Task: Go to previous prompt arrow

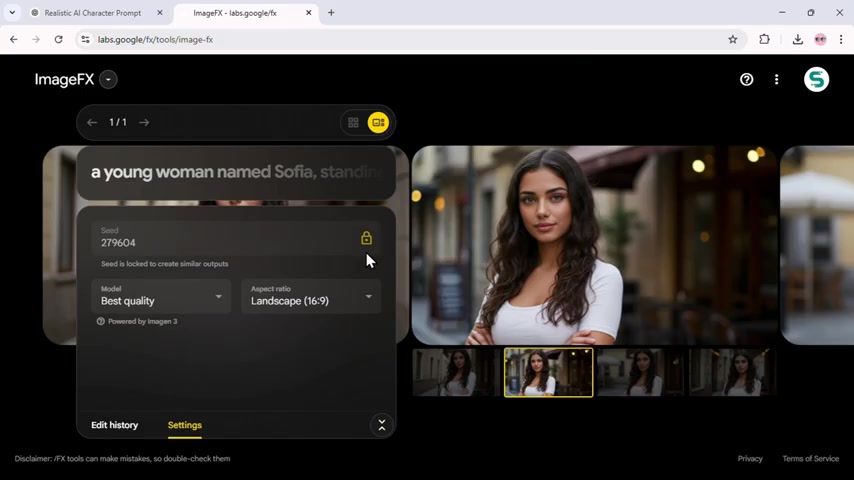Action: pyautogui.click(x=92, y=123)
